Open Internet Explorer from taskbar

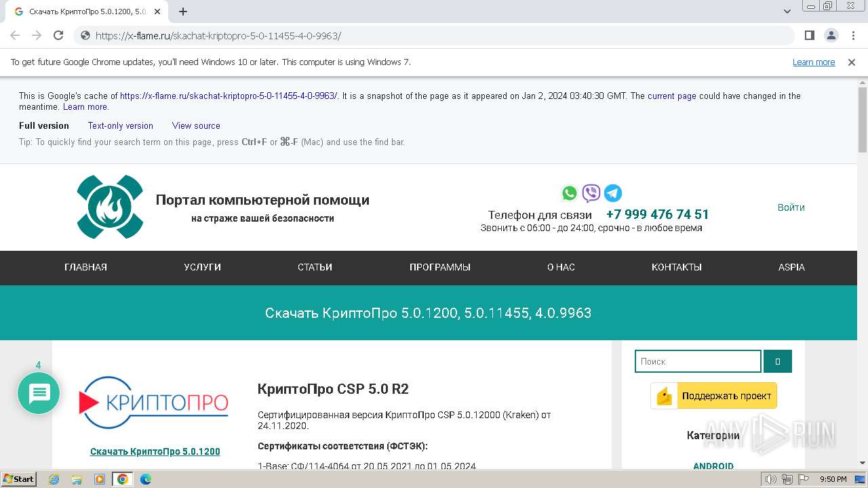pos(54,479)
